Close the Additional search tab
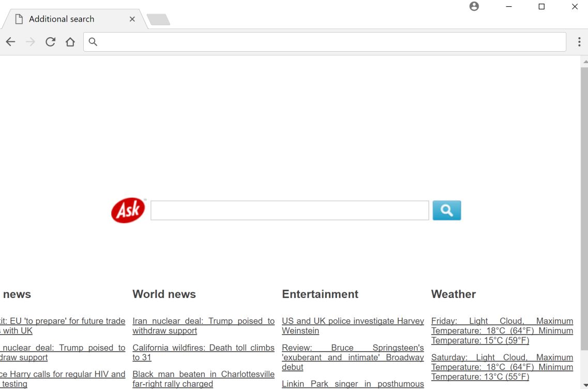This screenshot has height=389, width=588. [132, 19]
